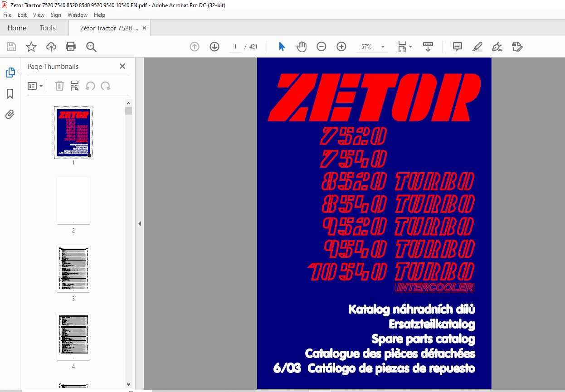Click the Save file icon

pos(11,47)
